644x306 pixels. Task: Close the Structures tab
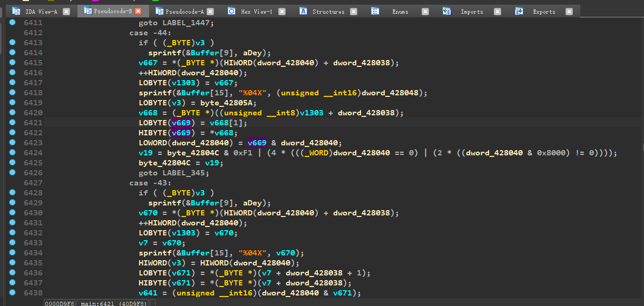click(x=353, y=12)
